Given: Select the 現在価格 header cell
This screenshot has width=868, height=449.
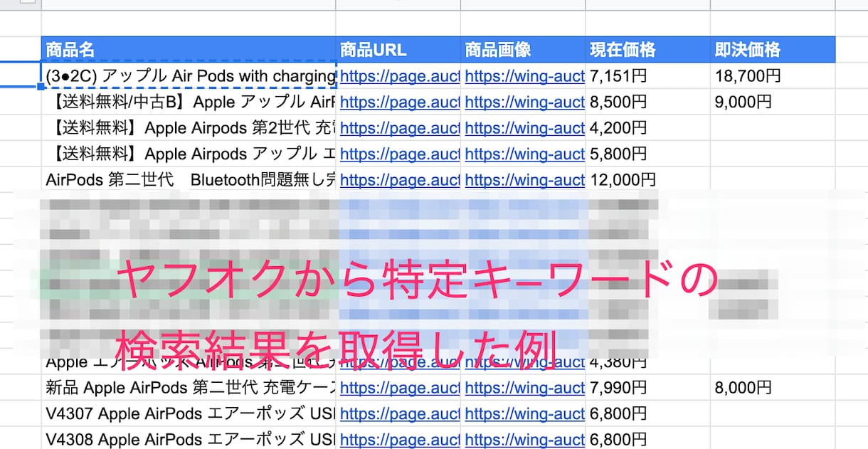Looking at the screenshot, I should coord(647,50).
